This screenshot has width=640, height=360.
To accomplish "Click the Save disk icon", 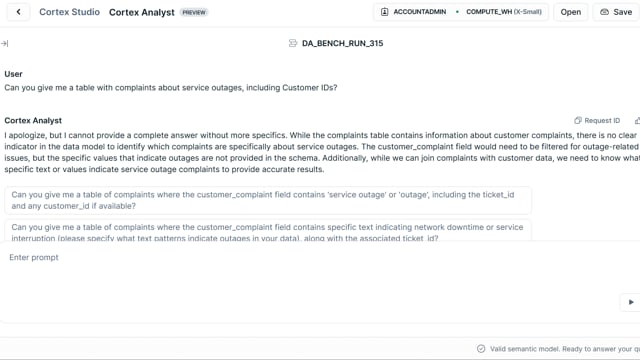I will tap(604, 12).
